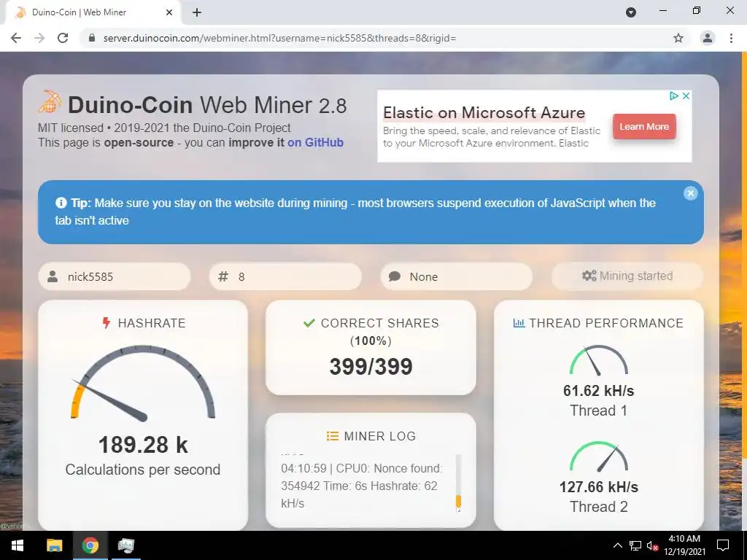Click the 399/399 shares count

tap(371, 367)
